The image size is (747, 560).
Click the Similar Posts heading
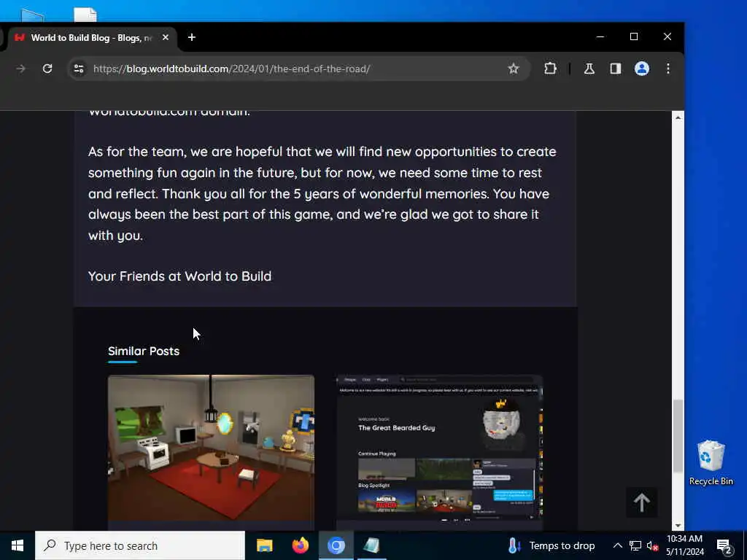(144, 351)
